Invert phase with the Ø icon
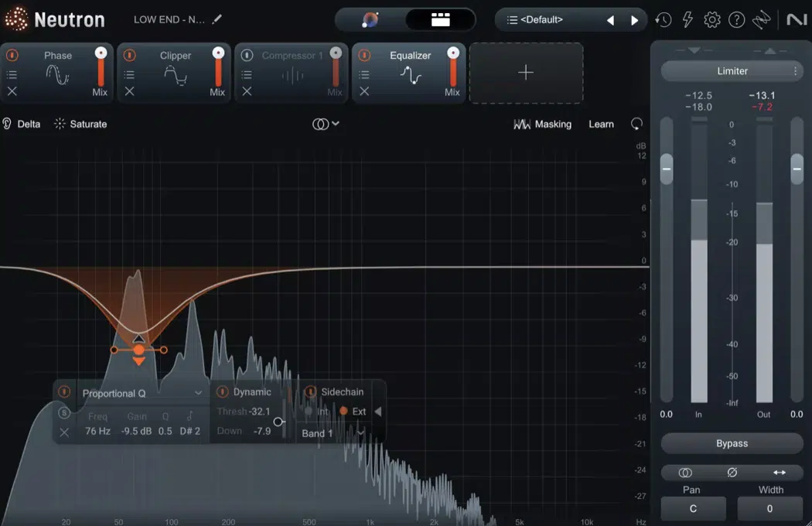The height and width of the screenshot is (526, 812). click(732, 473)
